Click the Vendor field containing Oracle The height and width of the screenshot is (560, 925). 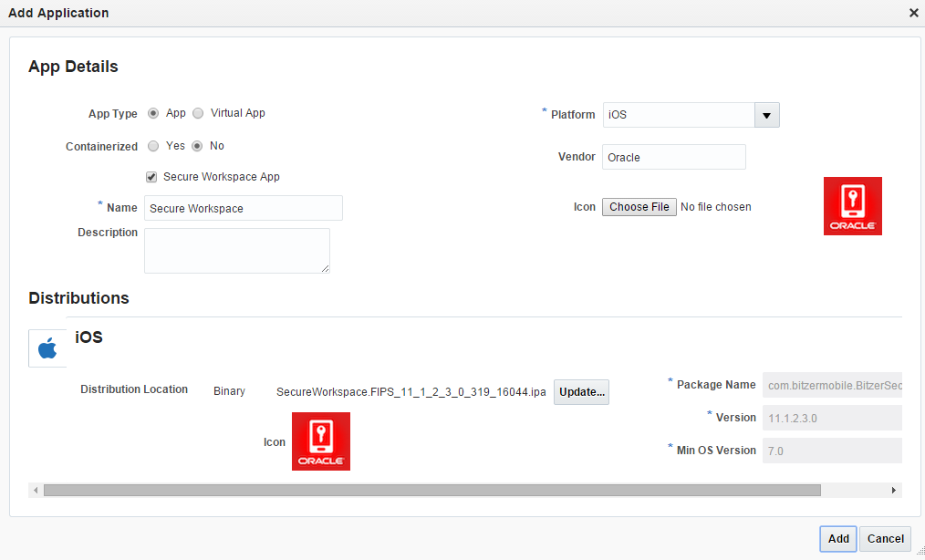click(674, 157)
